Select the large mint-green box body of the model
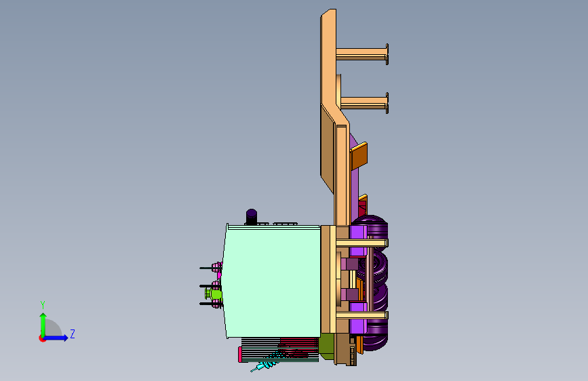588x381 pixels. point(273,281)
